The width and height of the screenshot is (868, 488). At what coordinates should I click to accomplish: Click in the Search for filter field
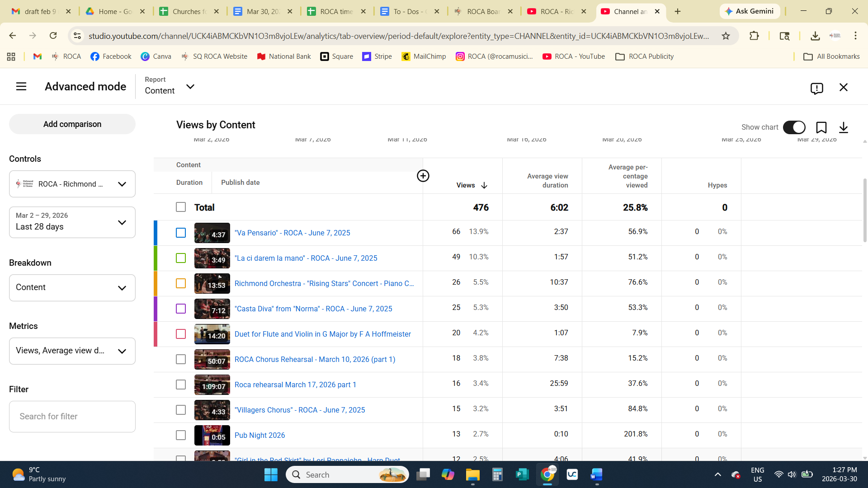[x=72, y=417]
